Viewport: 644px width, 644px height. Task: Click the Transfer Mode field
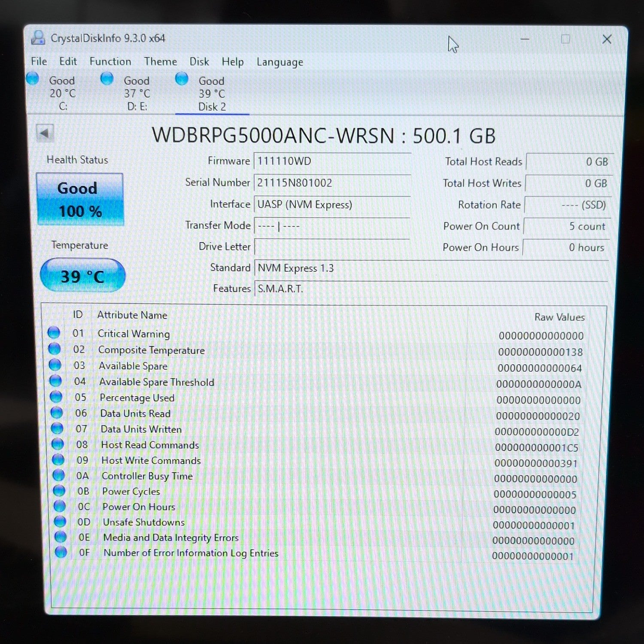(332, 226)
